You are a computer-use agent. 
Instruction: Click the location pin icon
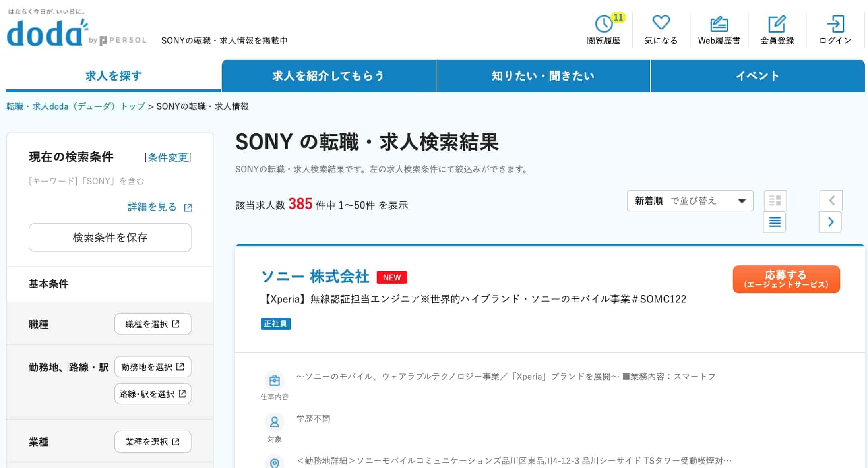point(275,462)
